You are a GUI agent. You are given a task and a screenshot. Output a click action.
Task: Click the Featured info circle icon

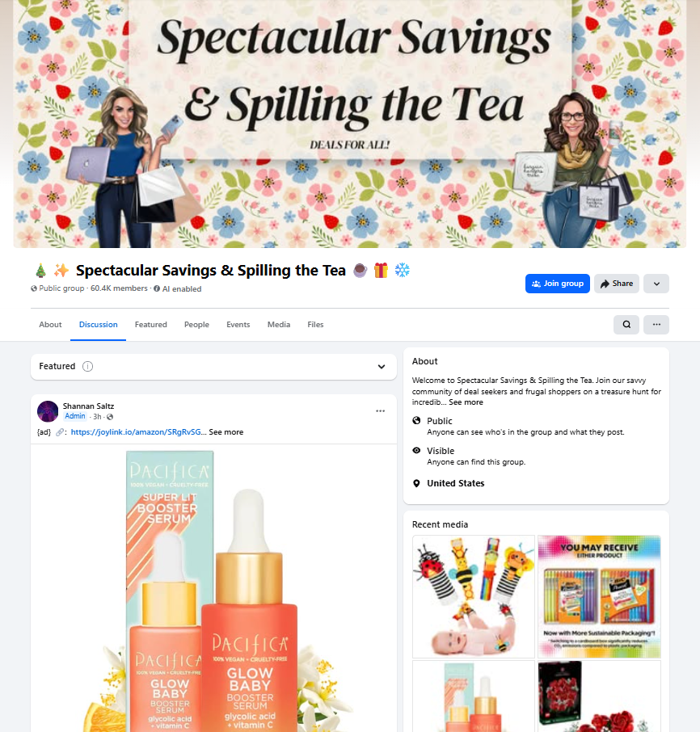[87, 367]
